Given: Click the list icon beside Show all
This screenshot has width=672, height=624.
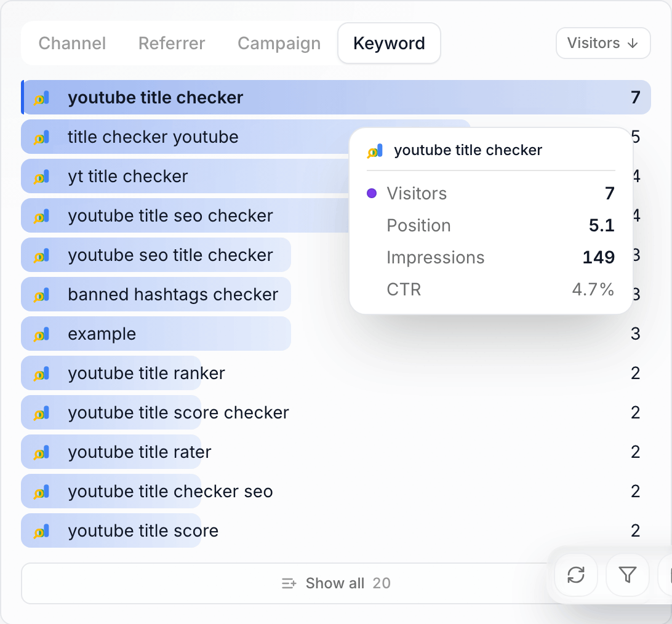Looking at the screenshot, I should [289, 583].
